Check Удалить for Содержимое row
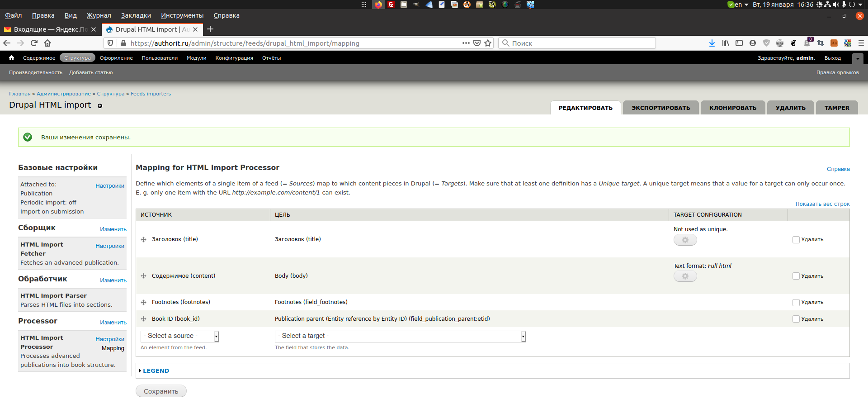This screenshot has width=868, height=404. (796, 276)
